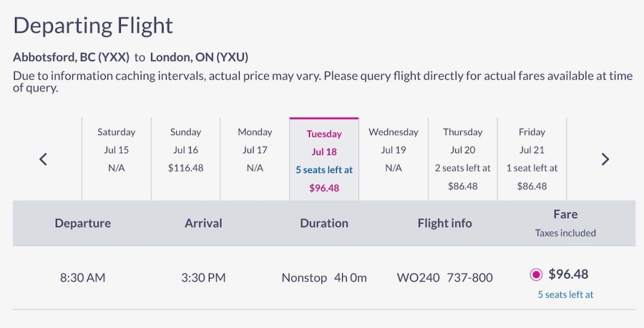The width and height of the screenshot is (644, 328).
Task: Click the WO240 flight number
Action: click(418, 277)
